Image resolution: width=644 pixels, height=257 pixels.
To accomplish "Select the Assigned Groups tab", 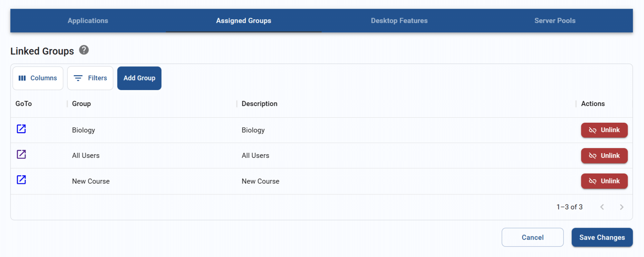I will (244, 21).
